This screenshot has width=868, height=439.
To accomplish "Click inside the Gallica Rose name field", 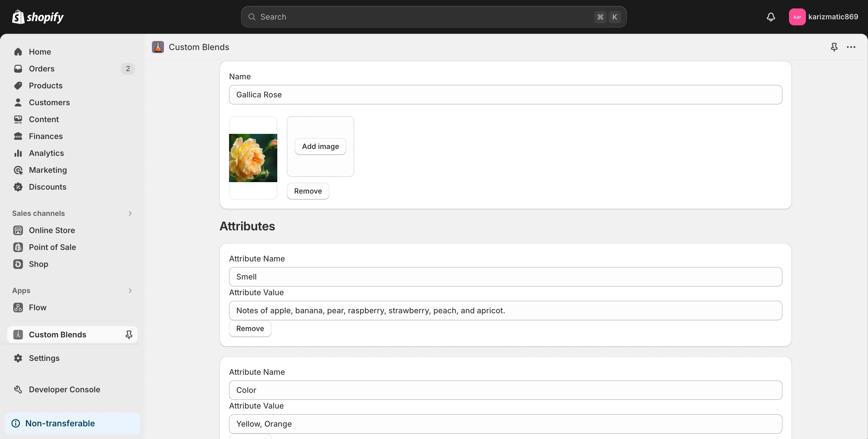I will pyautogui.click(x=505, y=94).
